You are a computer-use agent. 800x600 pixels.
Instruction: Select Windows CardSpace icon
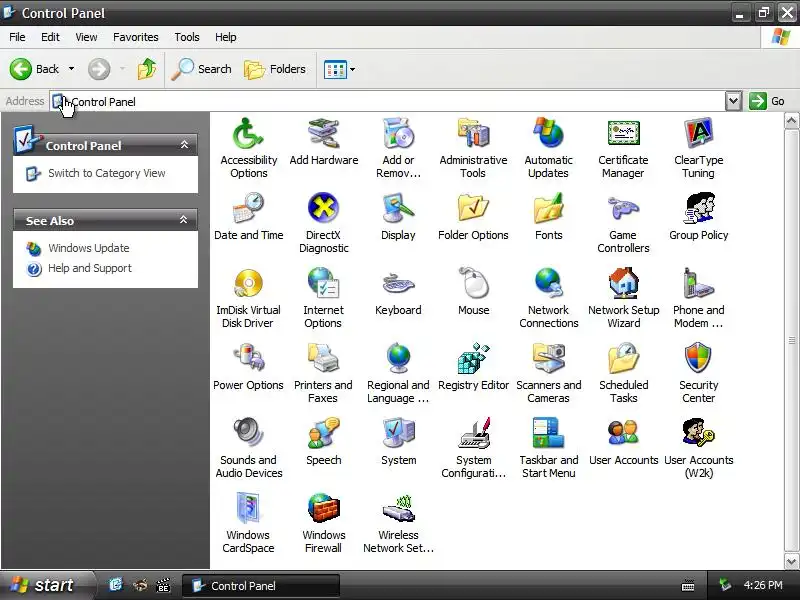pos(248,508)
